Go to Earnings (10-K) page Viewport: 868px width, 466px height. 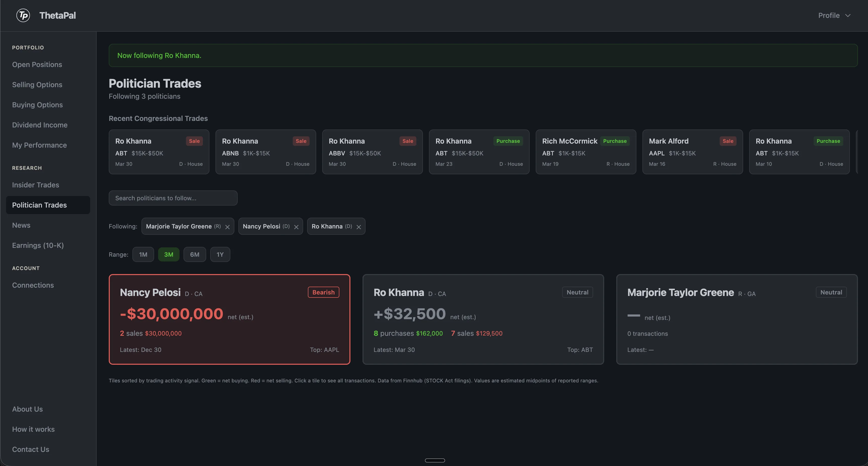(x=38, y=245)
